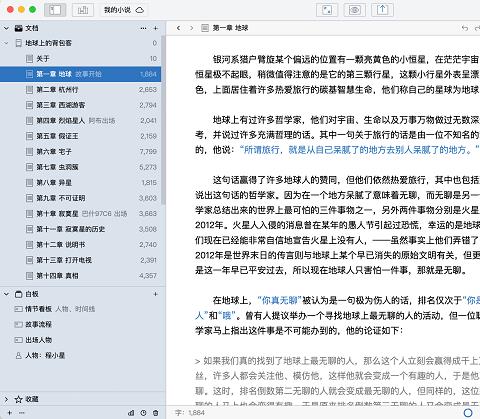Open the 情节看板 whiteboard
480x419 pixels.
80,309
